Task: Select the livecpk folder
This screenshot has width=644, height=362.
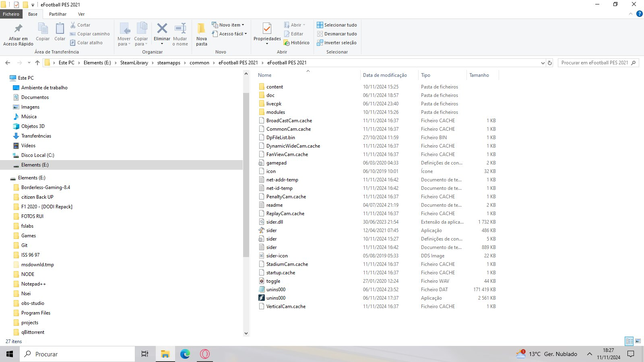Action: [274, 104]
